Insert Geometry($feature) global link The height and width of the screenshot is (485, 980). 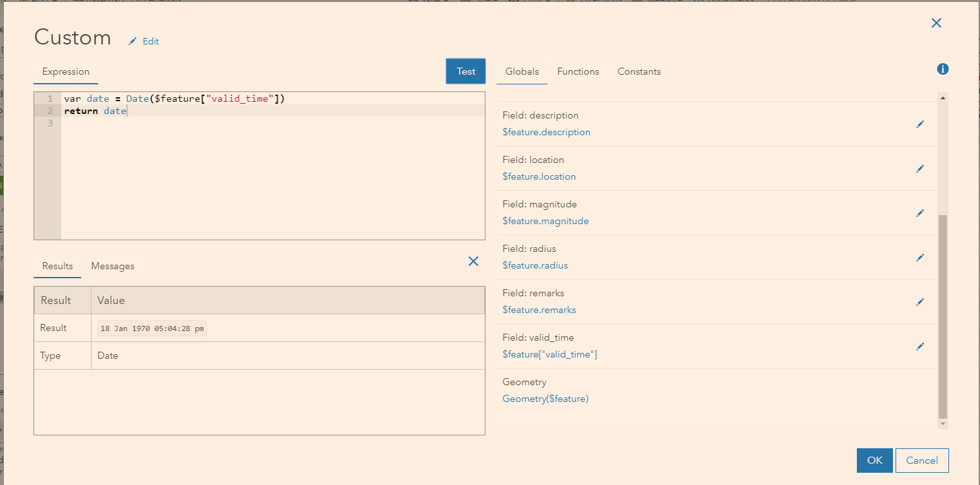click(545, 399)
